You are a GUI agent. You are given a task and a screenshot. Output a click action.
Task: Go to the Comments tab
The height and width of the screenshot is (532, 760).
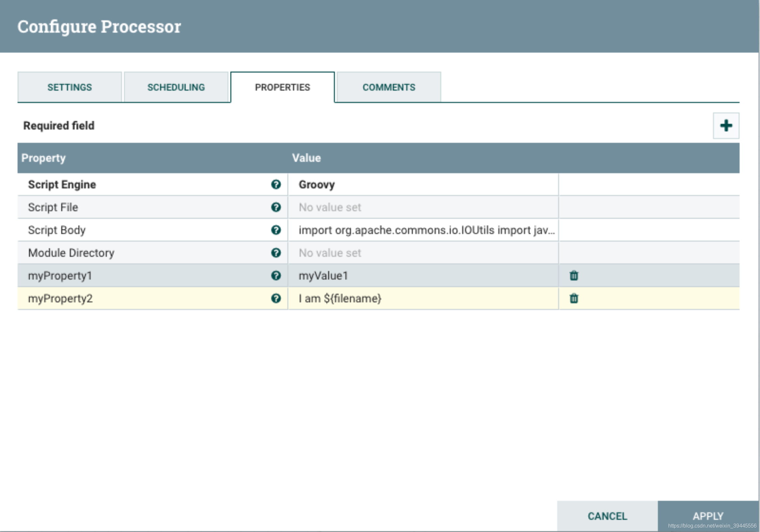point(388,87)
